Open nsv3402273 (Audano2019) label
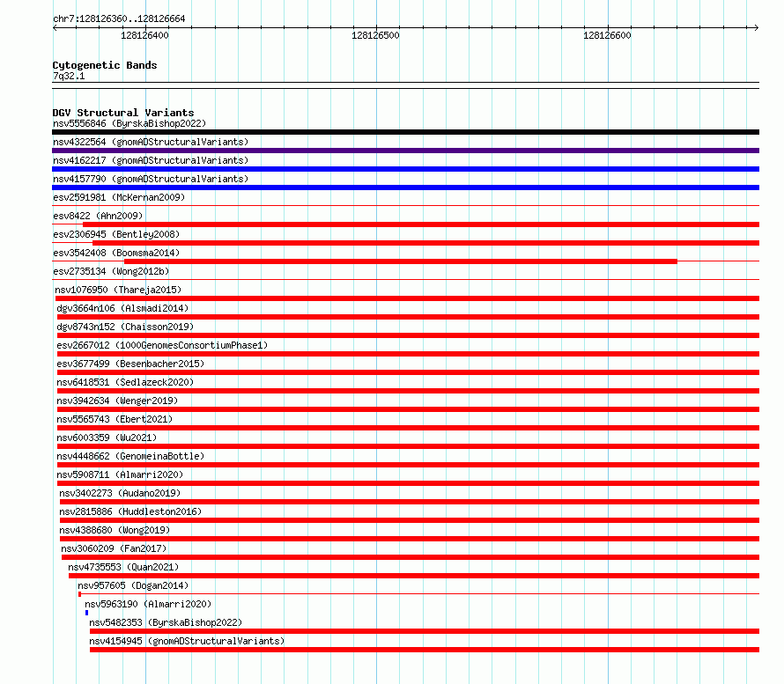 [120, 493]
